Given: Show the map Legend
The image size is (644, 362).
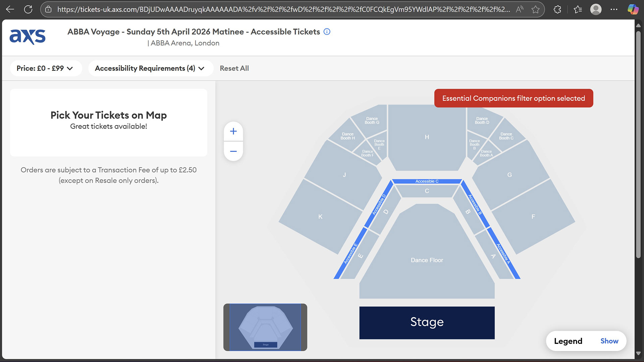Looking at the screenshot, I should coord(609,341).
